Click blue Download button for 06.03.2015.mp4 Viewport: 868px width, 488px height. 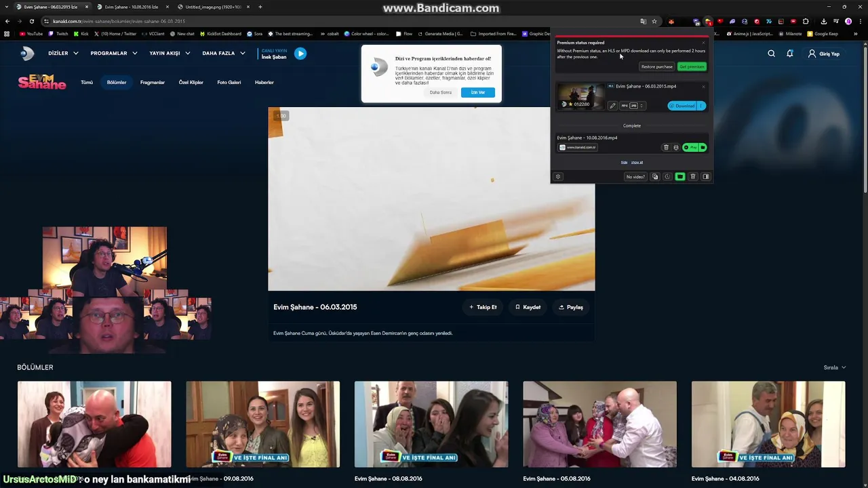pos(682,106)
